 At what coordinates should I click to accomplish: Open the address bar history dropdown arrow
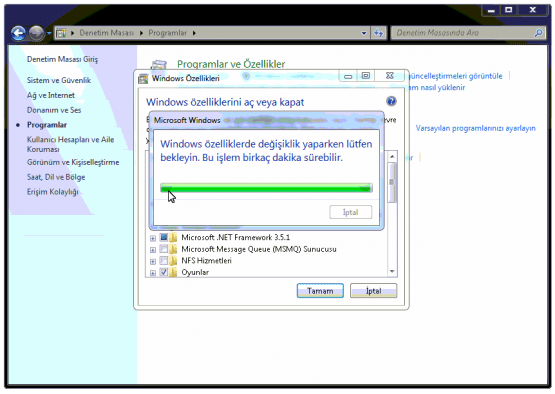click(364, 33)
